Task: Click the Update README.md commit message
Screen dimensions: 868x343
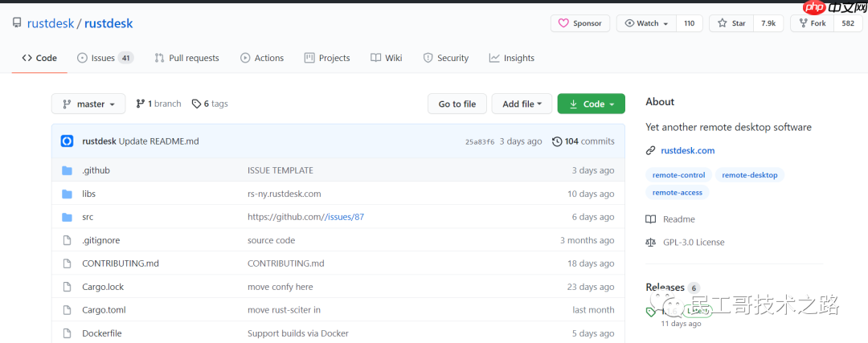Action: click(158, 141)
